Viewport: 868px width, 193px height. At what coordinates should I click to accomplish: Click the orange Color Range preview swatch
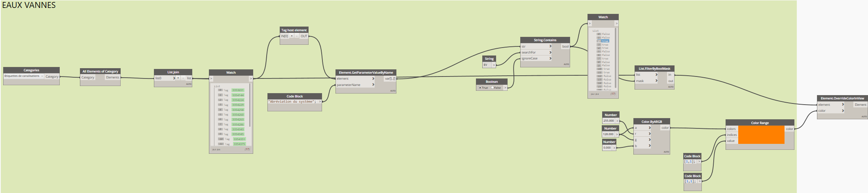(761, 135)
